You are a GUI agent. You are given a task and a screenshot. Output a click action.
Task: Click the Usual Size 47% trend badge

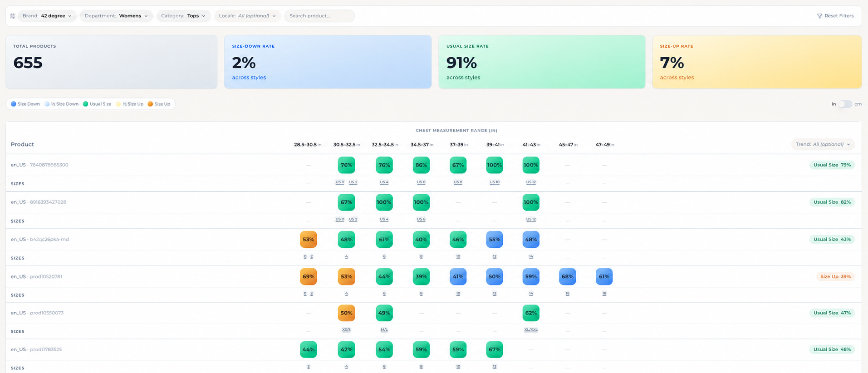coord(832,313)
